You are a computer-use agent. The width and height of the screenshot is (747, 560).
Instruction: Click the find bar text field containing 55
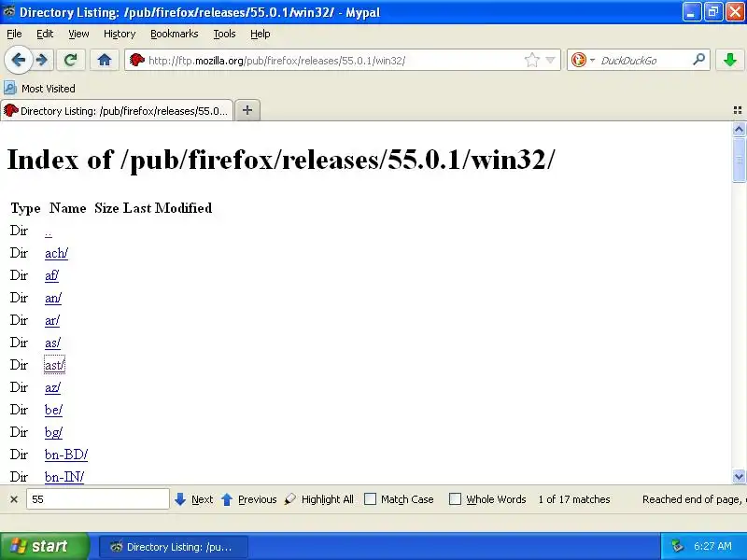[98, 499]
